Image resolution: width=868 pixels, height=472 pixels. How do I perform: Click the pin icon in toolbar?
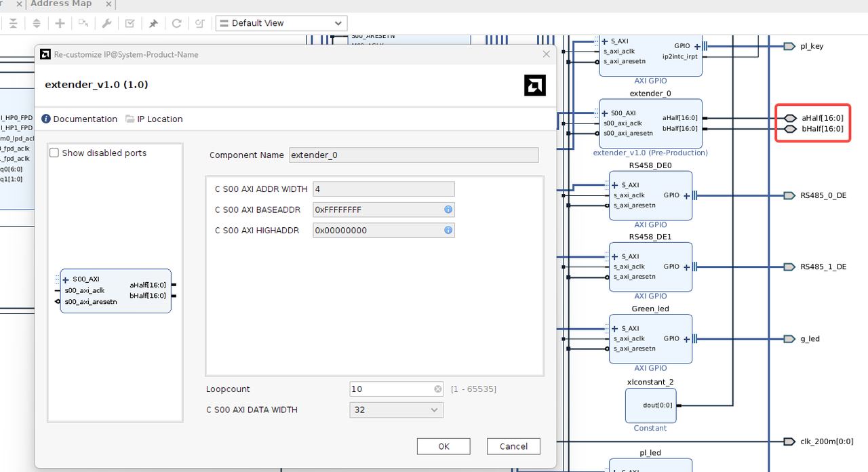(153, 23)
